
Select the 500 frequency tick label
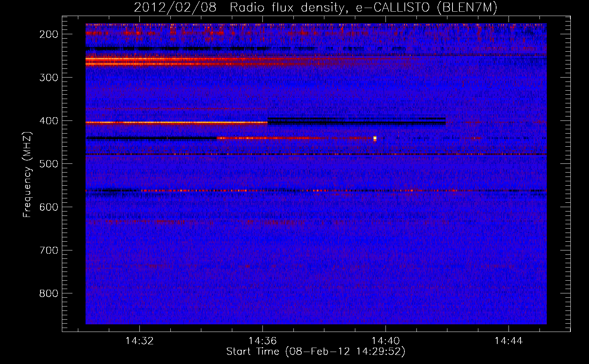[x=48, y=164]
